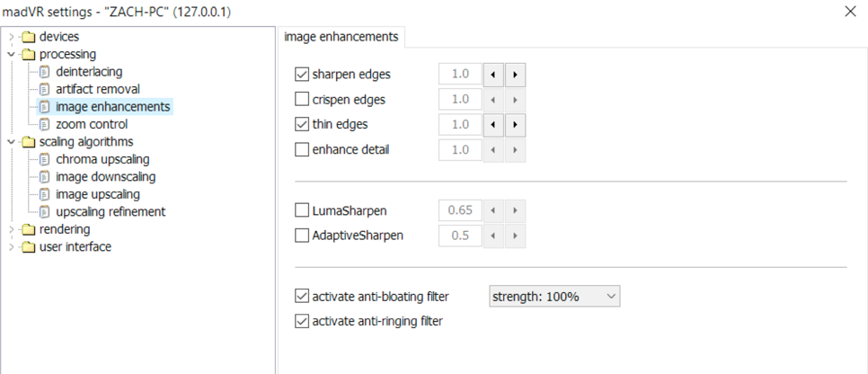Click the artifact removal page icon
The image size is (868, 374).
(45, 89)
